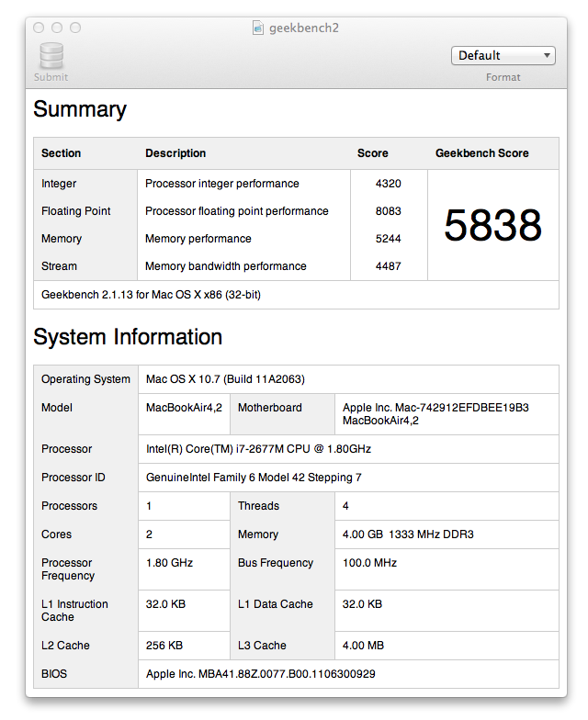Click the Mac-742912EFDBEE19B3 motherboard value
The image size is (588, 720).
[x=435, y=414]
